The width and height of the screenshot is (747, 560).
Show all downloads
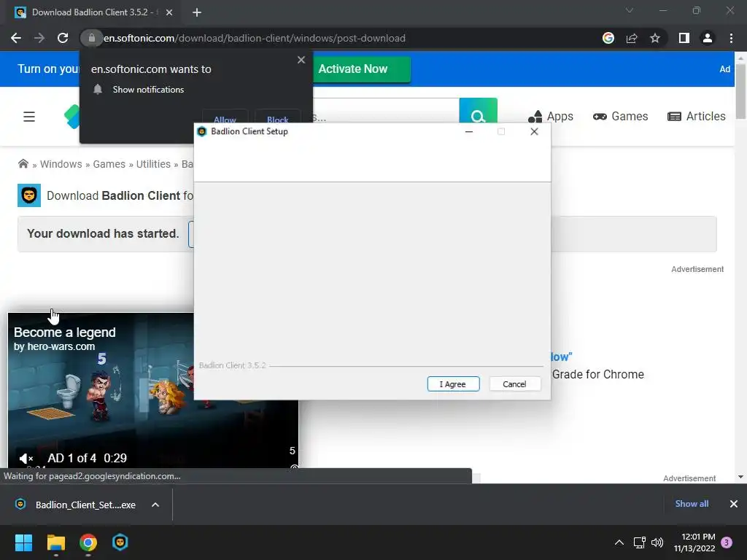(692, 504)
